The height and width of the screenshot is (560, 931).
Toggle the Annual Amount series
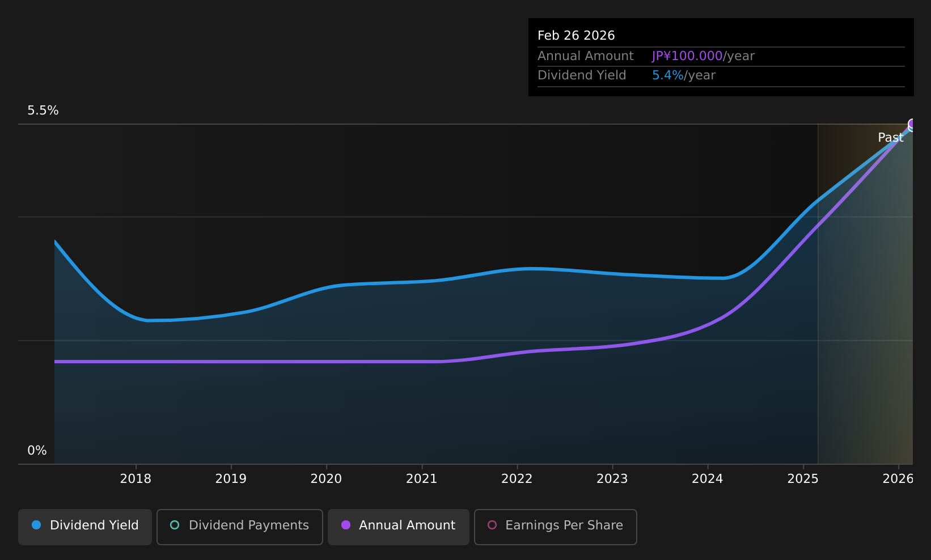399,527
